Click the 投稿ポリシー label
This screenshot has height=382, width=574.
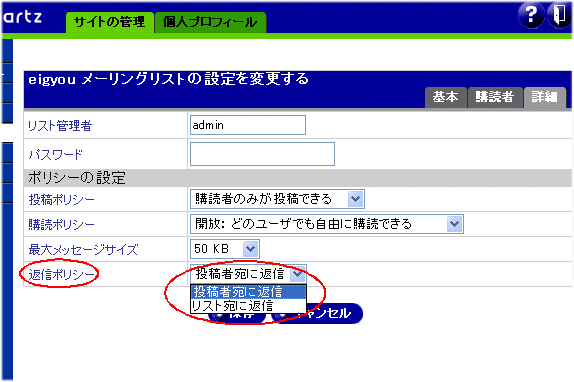61,199
